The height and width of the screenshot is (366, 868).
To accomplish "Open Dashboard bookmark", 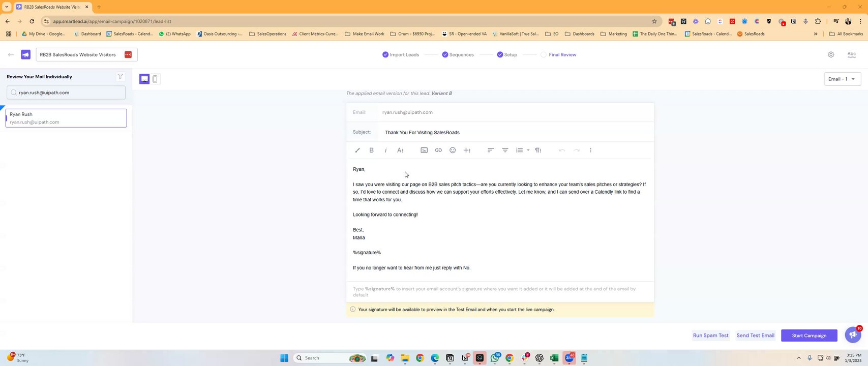I will (87, 34).
